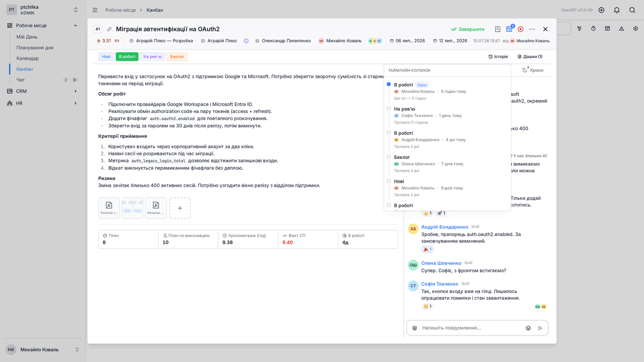Open Дошки (1) boards dropdown
This screenshot has width=644, height=362.
(x=530, y=57)
